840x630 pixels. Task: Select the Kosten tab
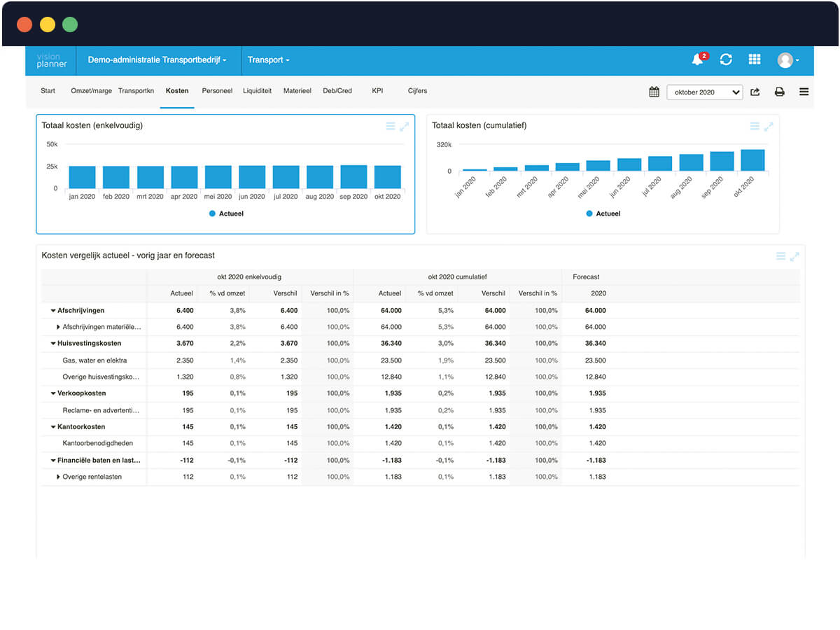click(177, 91)
